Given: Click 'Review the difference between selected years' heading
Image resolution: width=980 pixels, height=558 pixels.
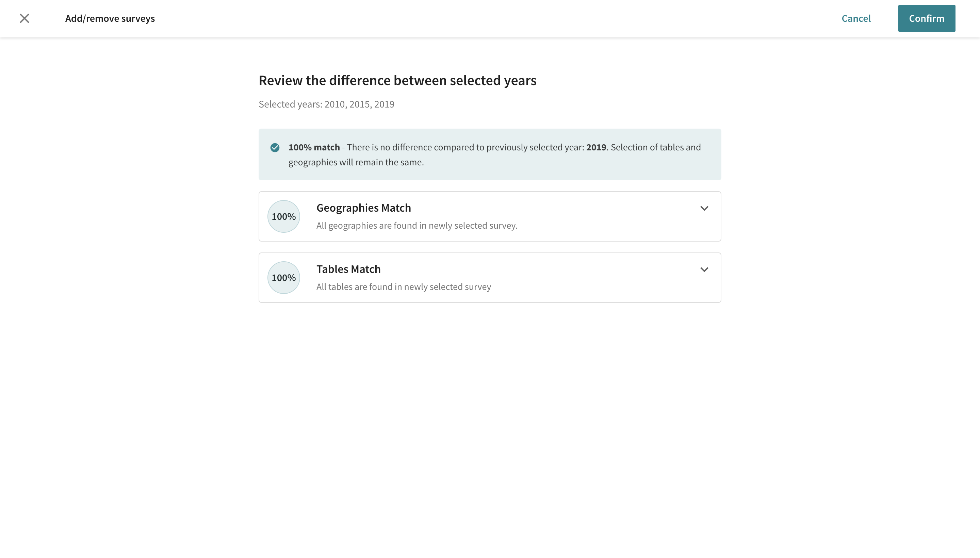Looking at the screenshot, I should click(397, 81).
